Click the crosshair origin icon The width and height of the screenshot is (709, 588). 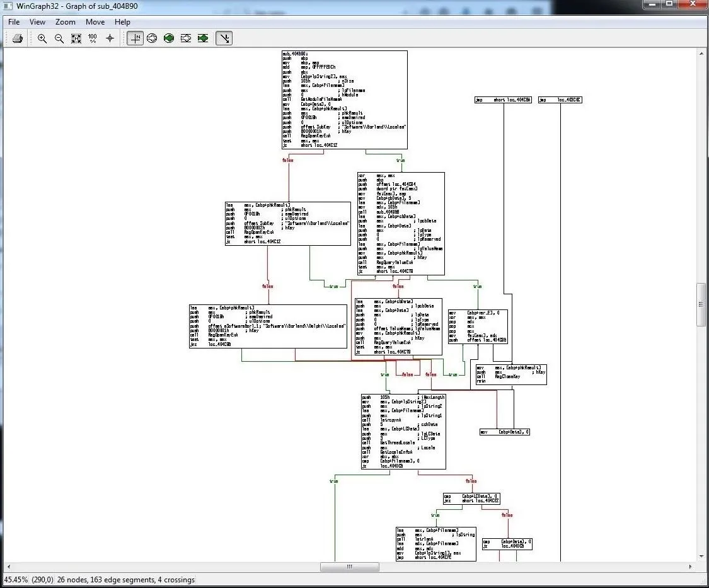click(x=110, y=38)
